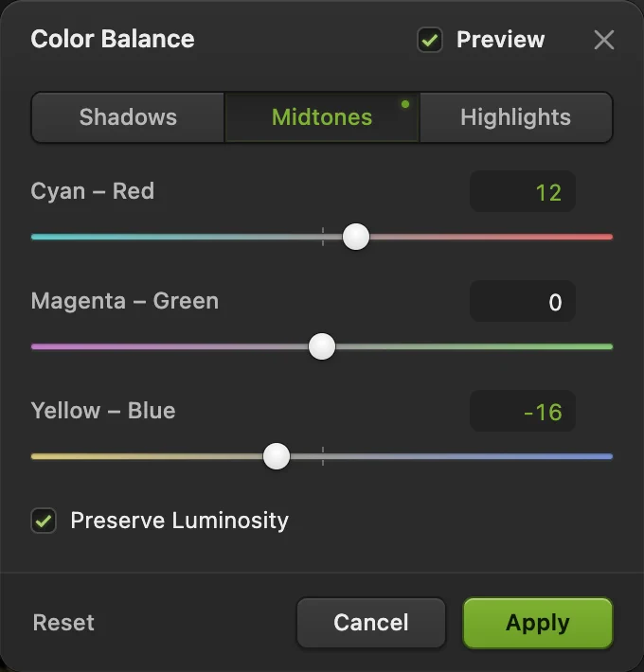
Task: Uncheck Preserve Luminosity
Action: 44,521
